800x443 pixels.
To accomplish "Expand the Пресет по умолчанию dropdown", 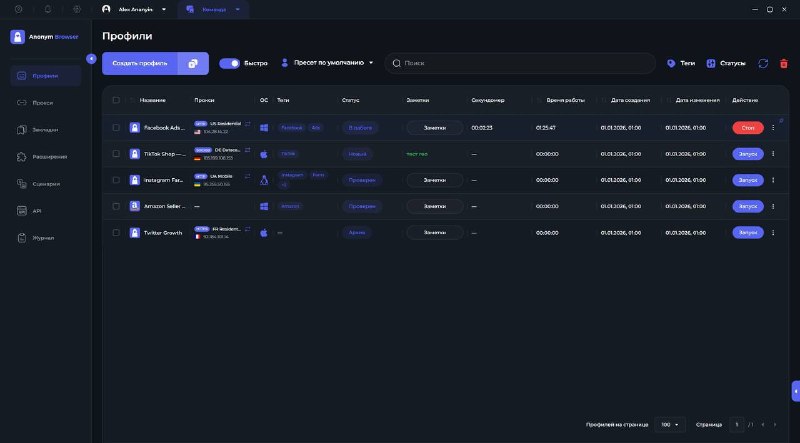I will pos(327,63).
